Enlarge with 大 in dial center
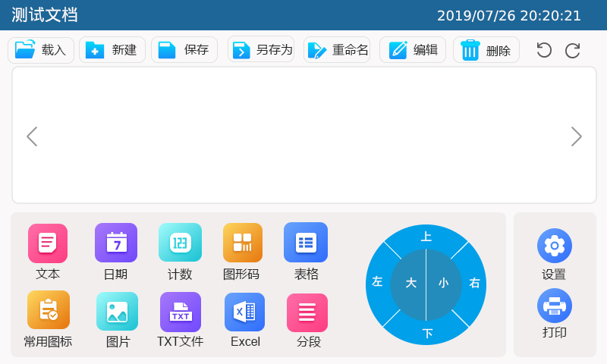The width and height of the screenshot is (607, 364). tap(410, 283)
